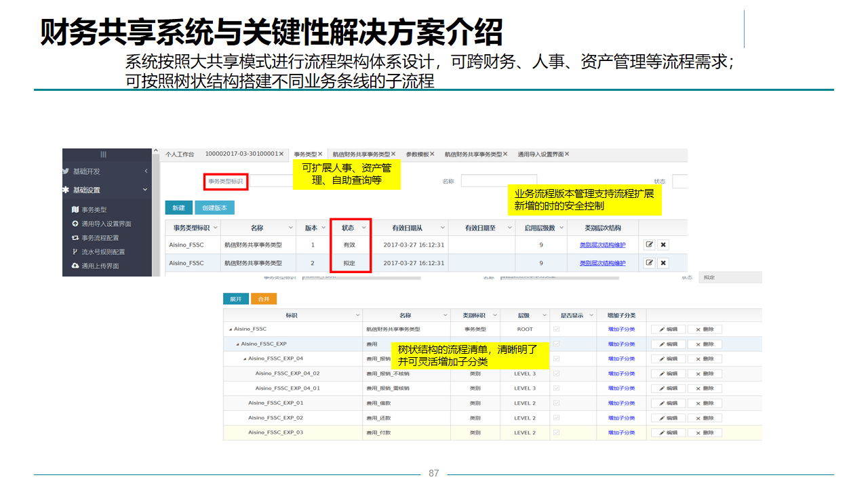Screen dimensions: 868x488
Task: Toggle 是否显示 checkbox for Aisino_FSSC_EXP_04_02
Action: (x=557, y=373)
